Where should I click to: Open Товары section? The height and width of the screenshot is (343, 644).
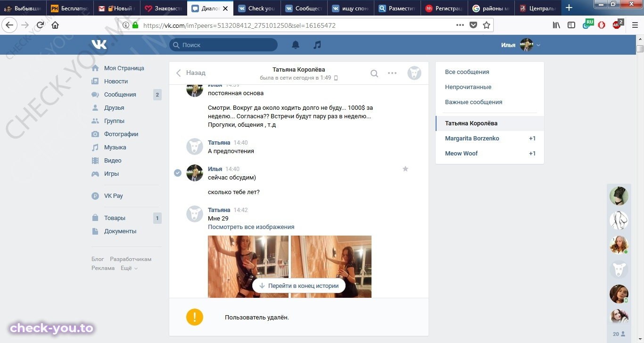point(115,218)
